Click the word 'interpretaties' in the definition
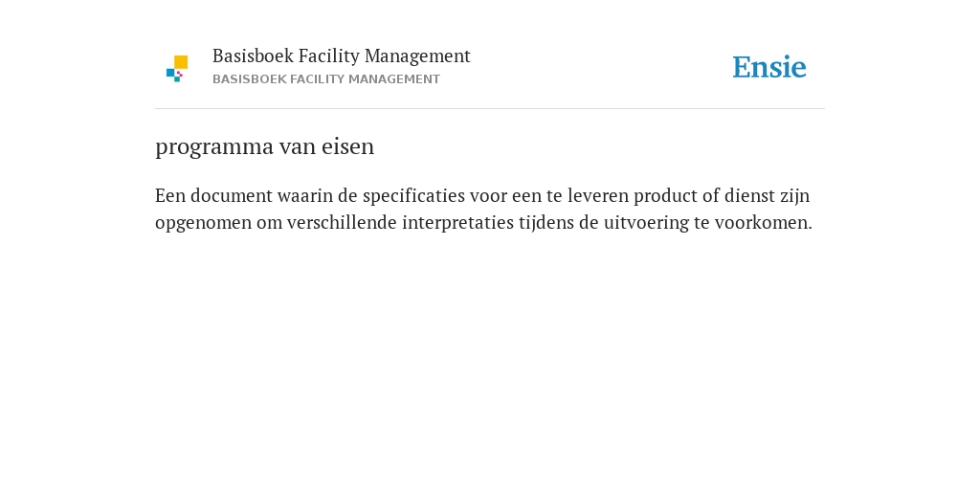Image resolution: width=980 pixels, height=490 pixels. click(x=457, y=223)
